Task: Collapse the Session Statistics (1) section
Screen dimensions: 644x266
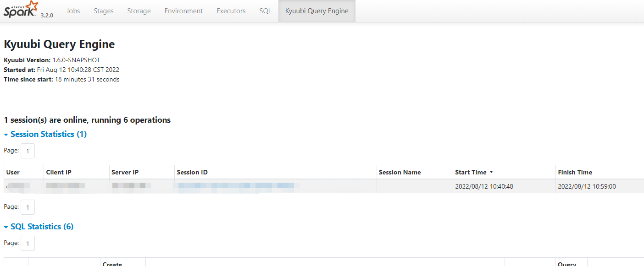Action: click(45, 134)
